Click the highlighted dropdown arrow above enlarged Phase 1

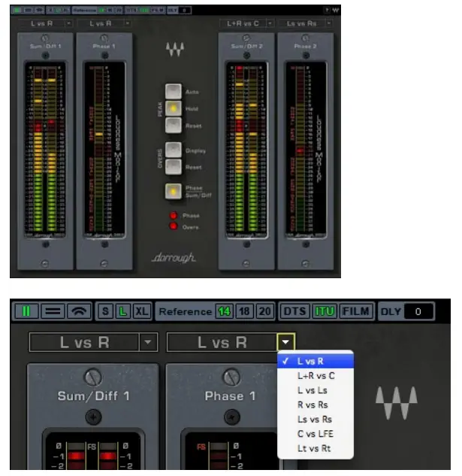click(x=285, y=342)
